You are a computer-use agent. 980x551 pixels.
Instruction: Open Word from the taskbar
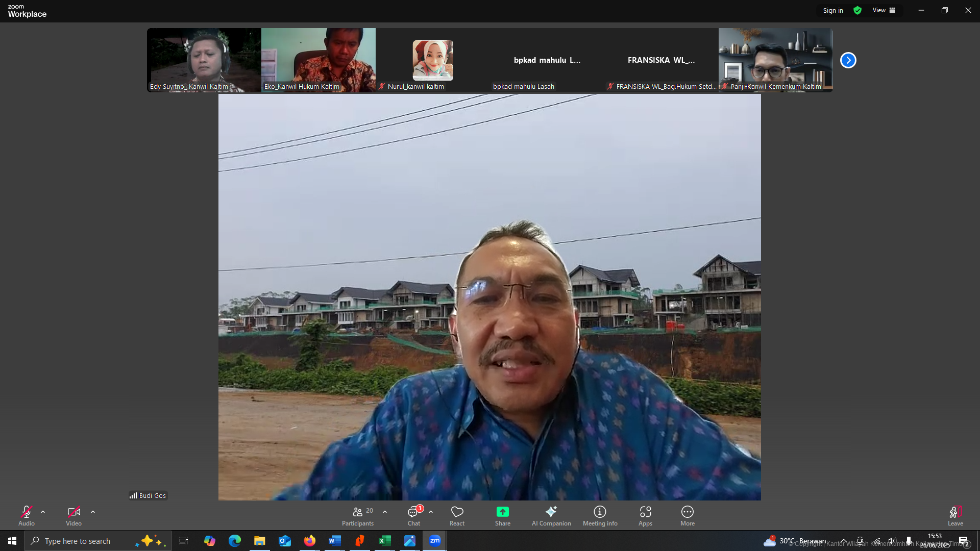coord(335,541)
